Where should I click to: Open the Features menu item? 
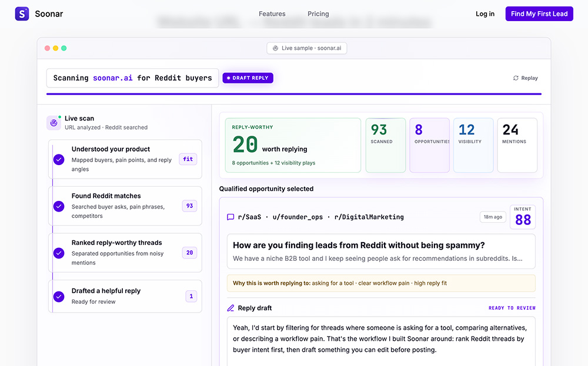click(272, 14)
